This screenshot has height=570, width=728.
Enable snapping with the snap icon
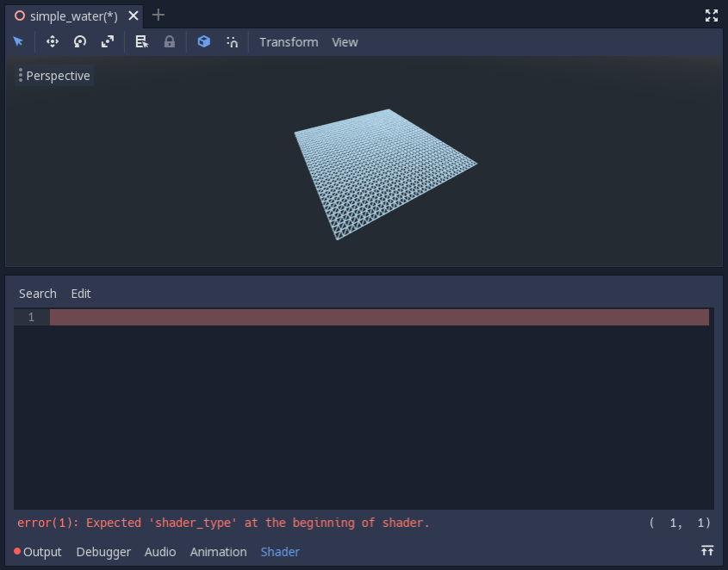coord(232,41)
